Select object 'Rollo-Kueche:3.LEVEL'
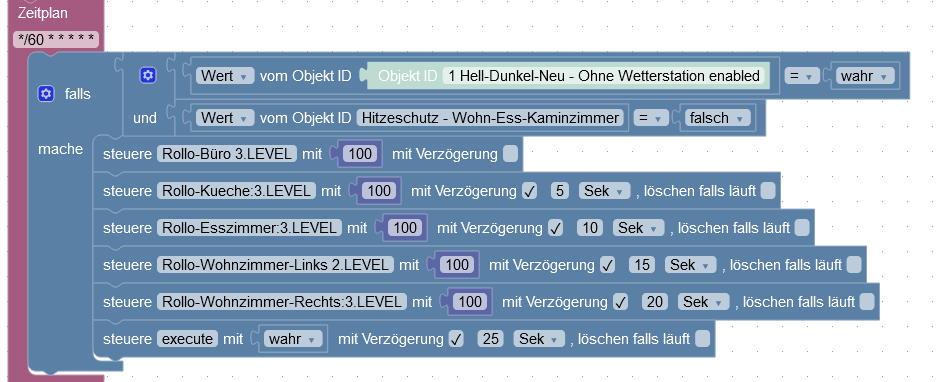The image size is (948, 382). [x=236, y=191]
